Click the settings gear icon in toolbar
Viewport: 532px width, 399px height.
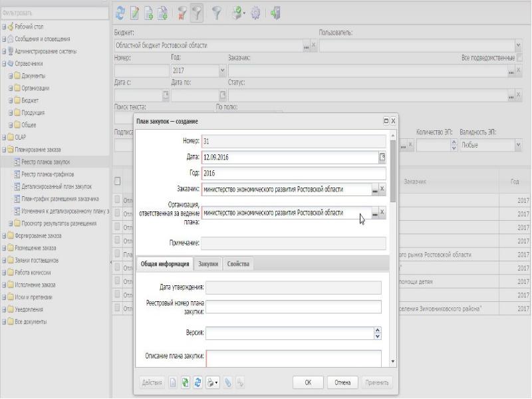tap(255, 13)
